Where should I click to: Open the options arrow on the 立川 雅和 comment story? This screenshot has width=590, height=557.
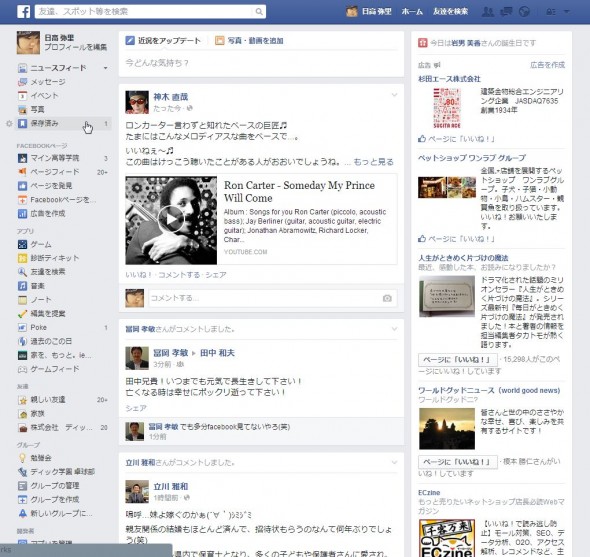coord(394,462)
